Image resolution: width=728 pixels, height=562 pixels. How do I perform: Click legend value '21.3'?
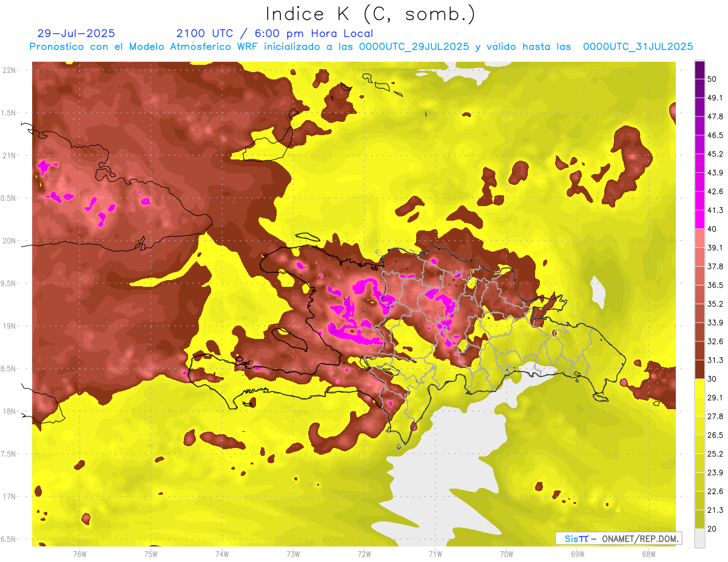click(x=715, y=510)
